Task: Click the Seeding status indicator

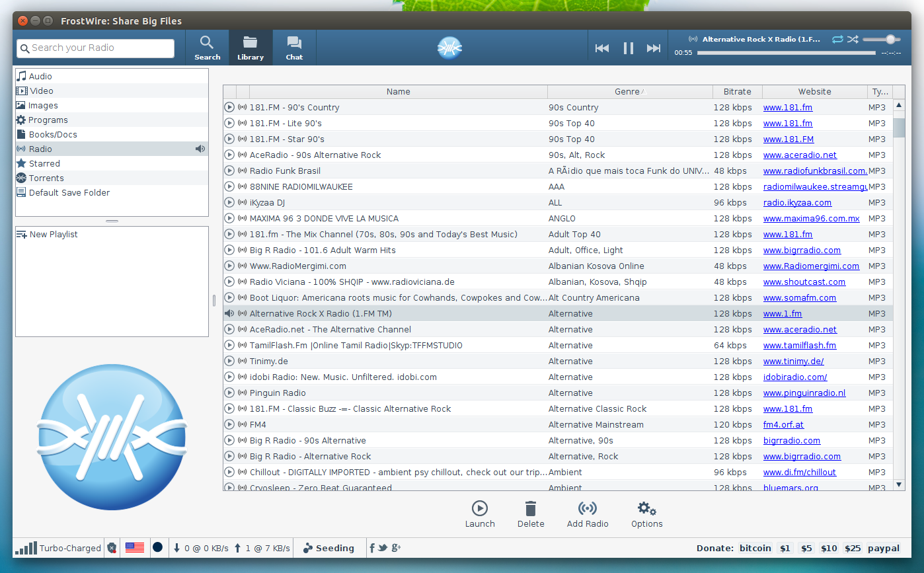Action: point(328,548)
